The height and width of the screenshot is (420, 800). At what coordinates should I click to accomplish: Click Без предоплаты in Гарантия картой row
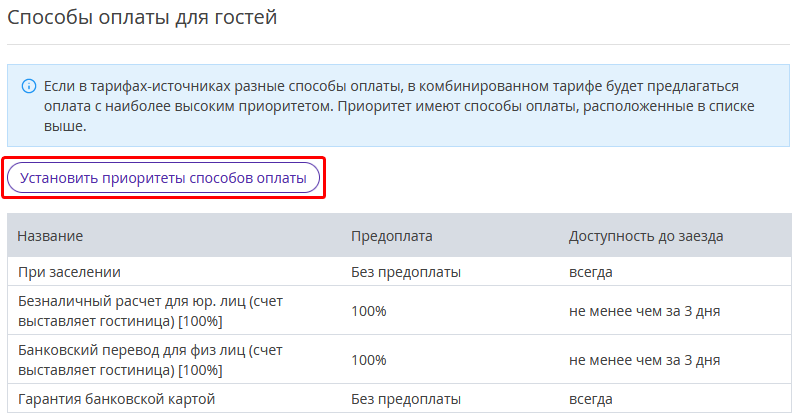coord(406,399)
